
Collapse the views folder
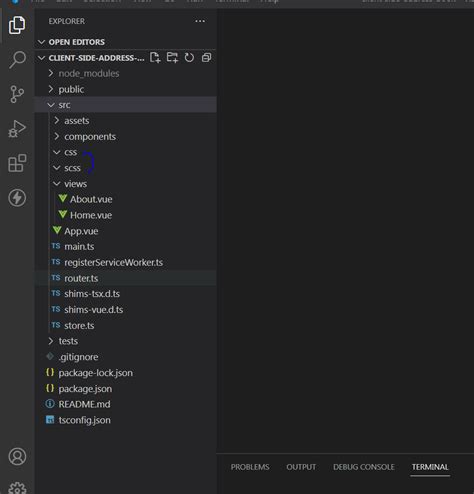(57, 184)
